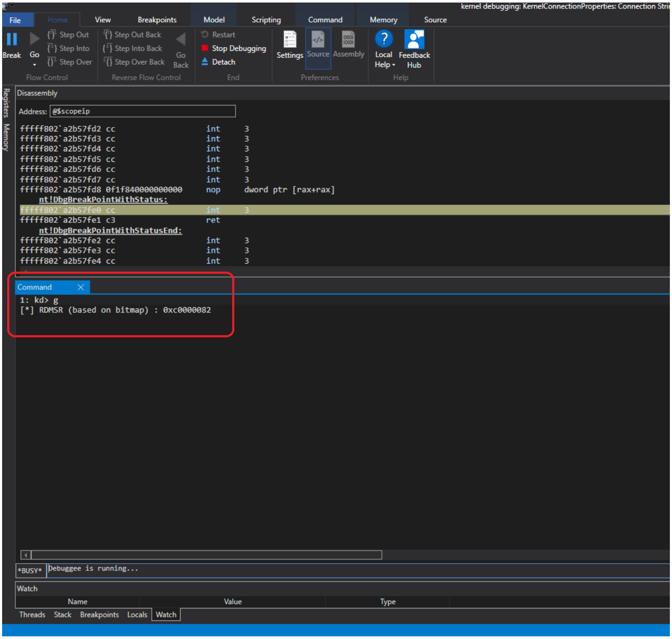Switch to the Locals tab

pos(137,615)
